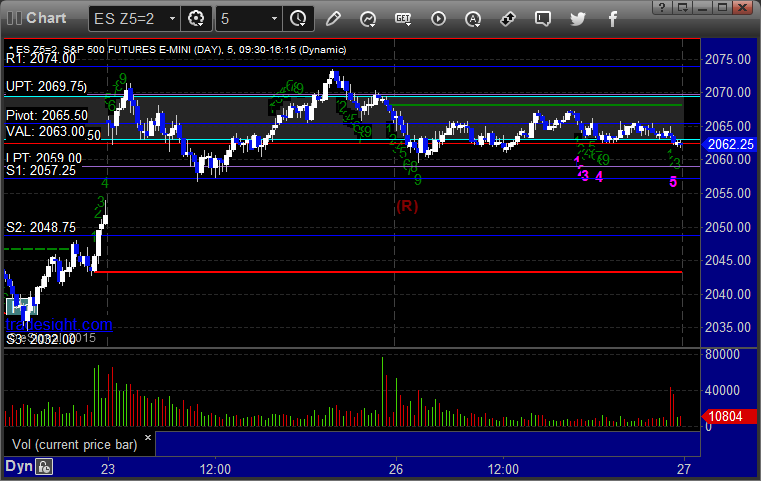This screenshot has width=761, height=481.
Task: Open the tradesight.com link
Action: tap(59, 324)
